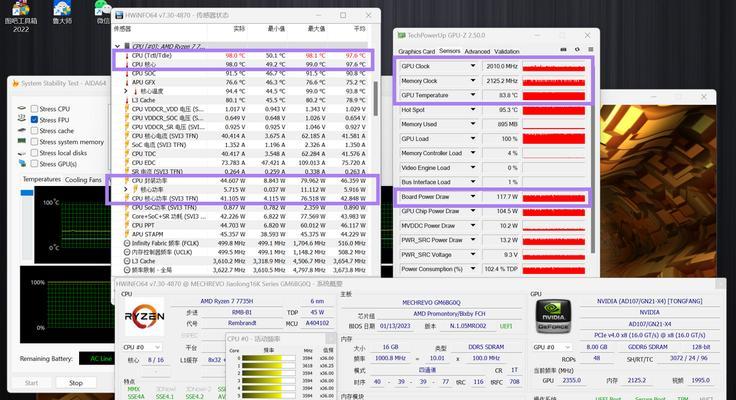This screenshot has height=400, width=736.
Task: Open the 图吧工具箱 2022 desktop icon
Action: coord(20,16)
